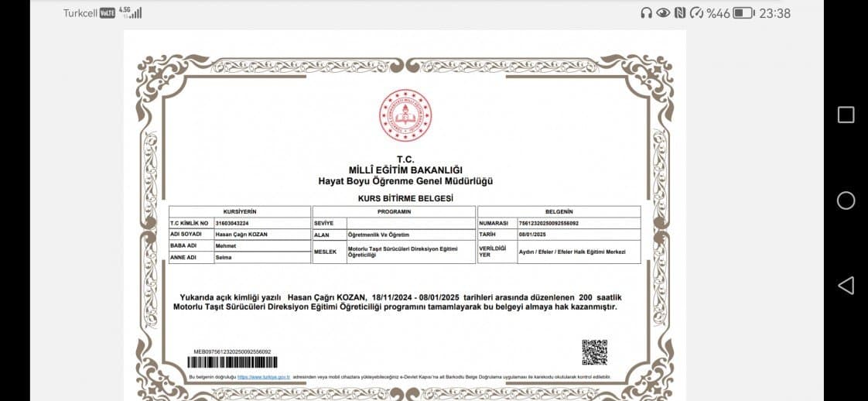868x401 pixels.
Task: Tap the Android back triangle button
Action: pyautogui.click(x=846, y=285)
